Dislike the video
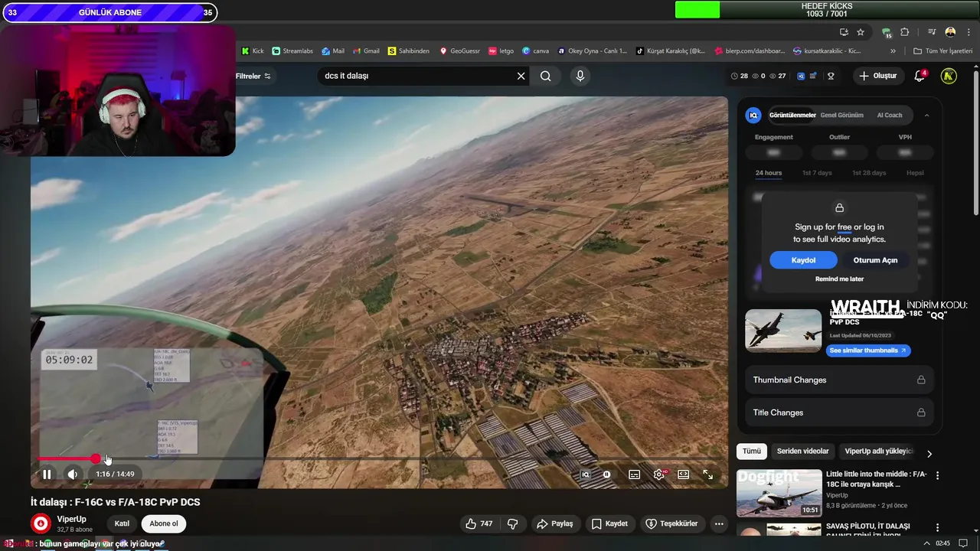 [512, 523]
